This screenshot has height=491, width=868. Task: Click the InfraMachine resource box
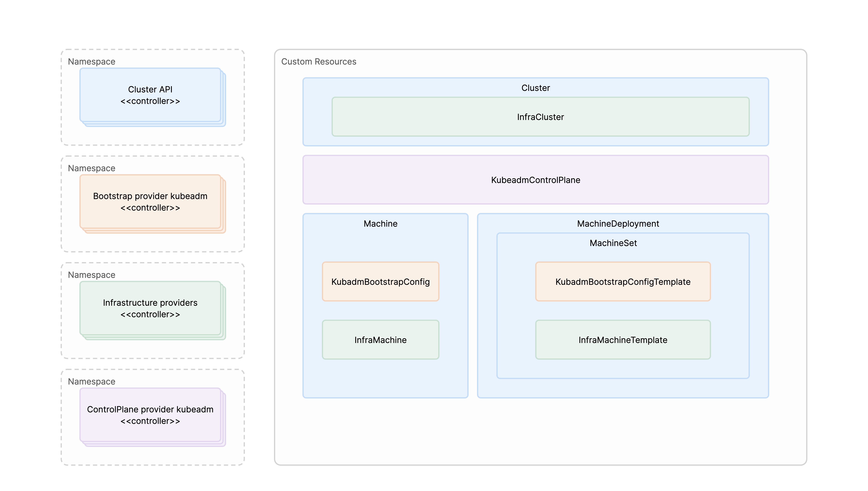pyautogui.click(x=380, y=340)
